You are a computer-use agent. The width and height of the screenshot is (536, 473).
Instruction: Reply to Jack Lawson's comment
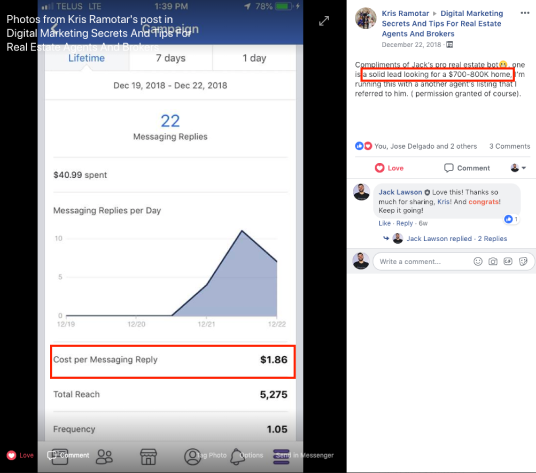404,223
